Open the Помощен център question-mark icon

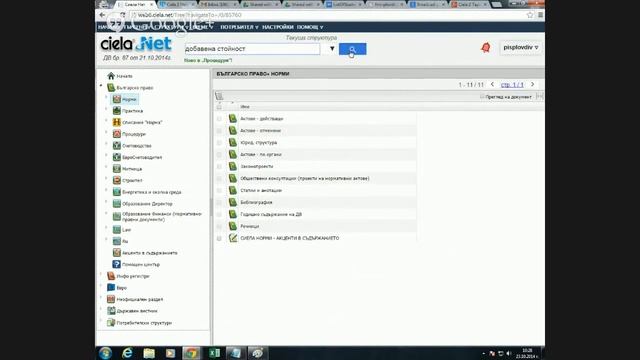pos(117,264)
